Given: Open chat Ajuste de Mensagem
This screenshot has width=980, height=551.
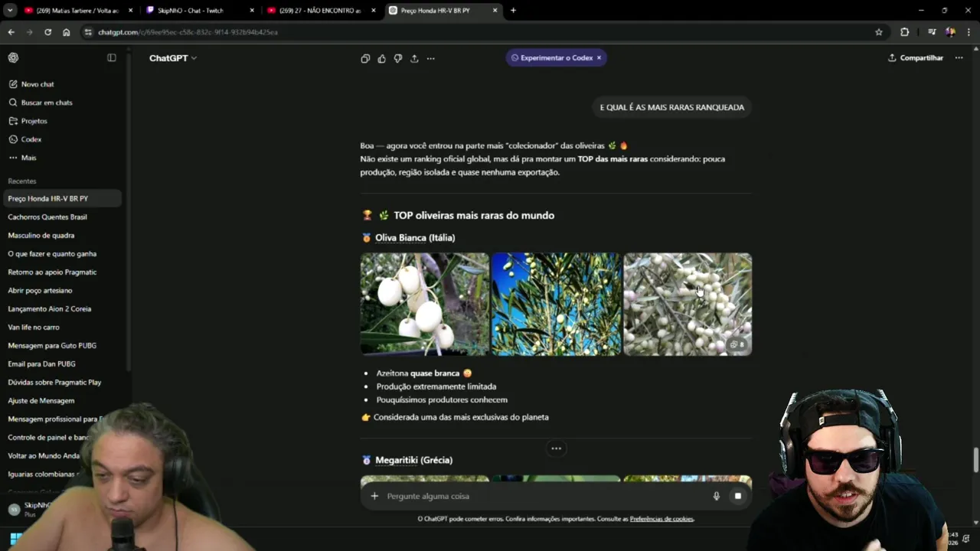Looking at the screenshot, I should point(41,400).
